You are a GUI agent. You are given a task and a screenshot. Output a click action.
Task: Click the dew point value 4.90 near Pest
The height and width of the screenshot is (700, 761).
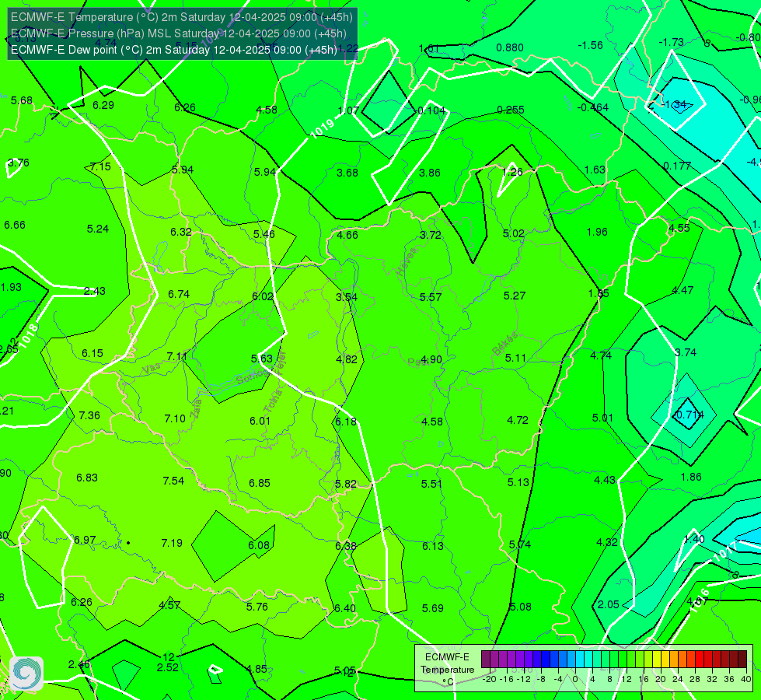(431, 359)
